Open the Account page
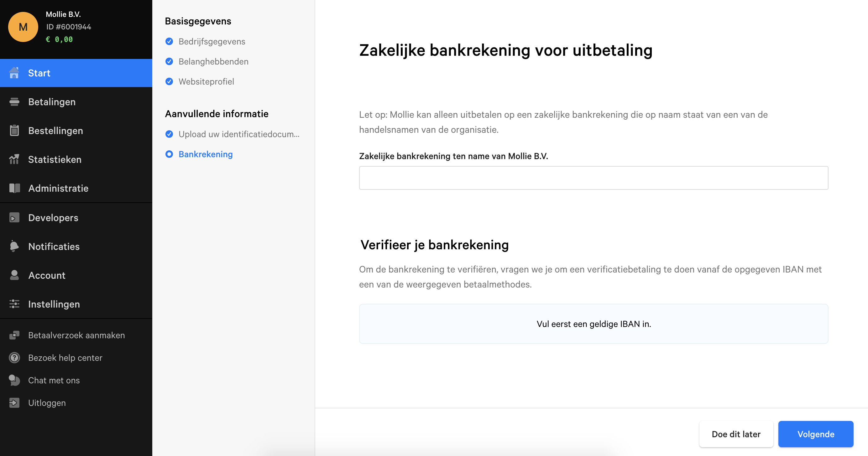Image resolution: width=868 pixels, height=456 pixels. (x=76, y=275)
